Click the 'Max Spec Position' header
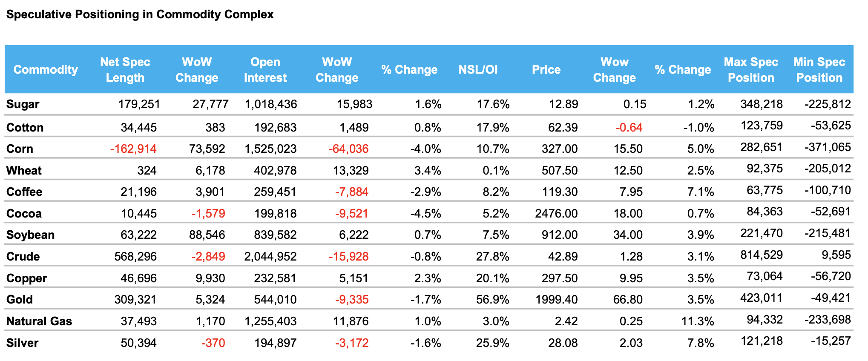 click(x=751, y=70)
